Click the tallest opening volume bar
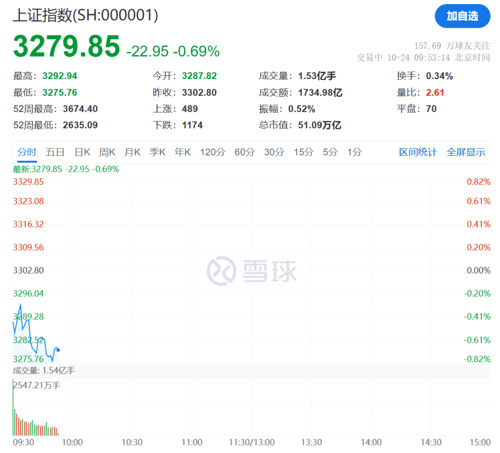500x453 pixels. coord(13,407)
